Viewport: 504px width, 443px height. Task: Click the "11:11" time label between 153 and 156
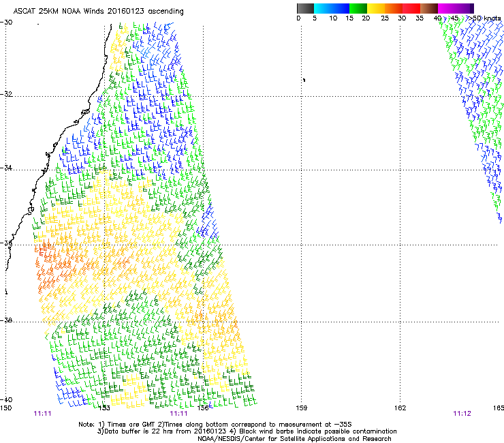coord(178,414)
